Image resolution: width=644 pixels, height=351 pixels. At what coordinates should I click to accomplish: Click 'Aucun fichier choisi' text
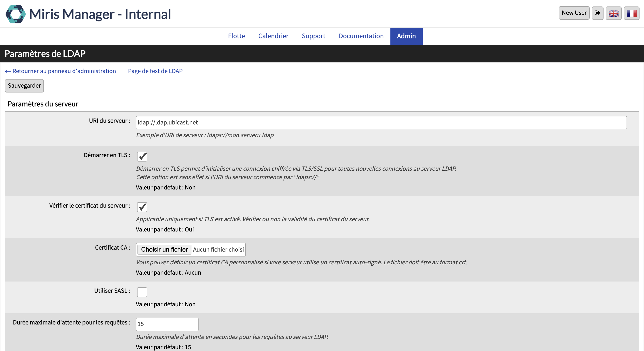[218, 249]
